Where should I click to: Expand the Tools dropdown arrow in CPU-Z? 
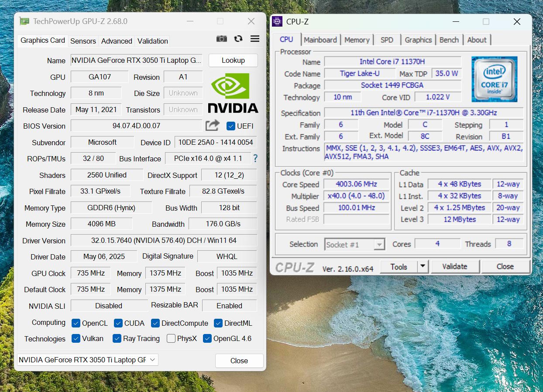coord(422,266)
